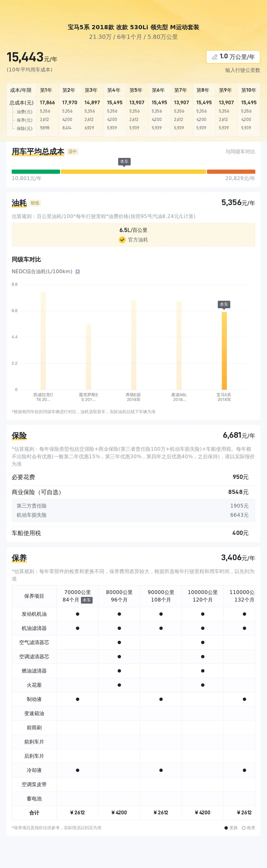
Task: Click the NEDC chart info icon
Action: coord(77,272)
